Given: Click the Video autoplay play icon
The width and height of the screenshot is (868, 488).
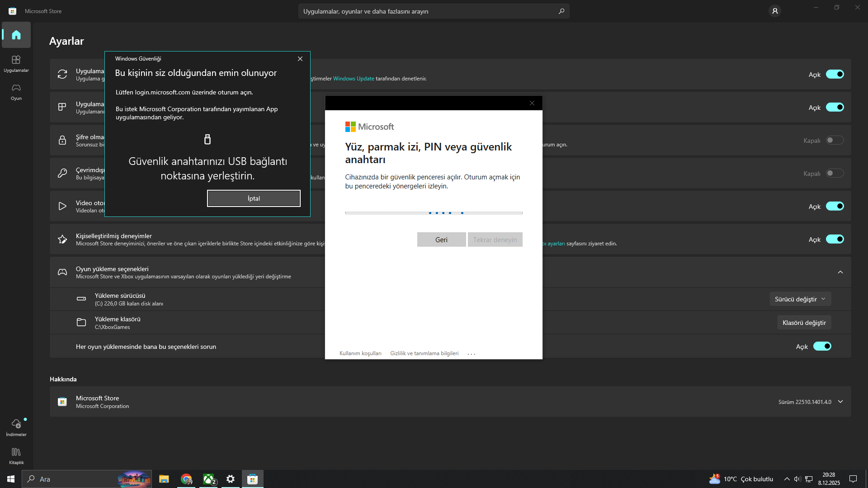Looking at the screenshot, I should 62,206.
